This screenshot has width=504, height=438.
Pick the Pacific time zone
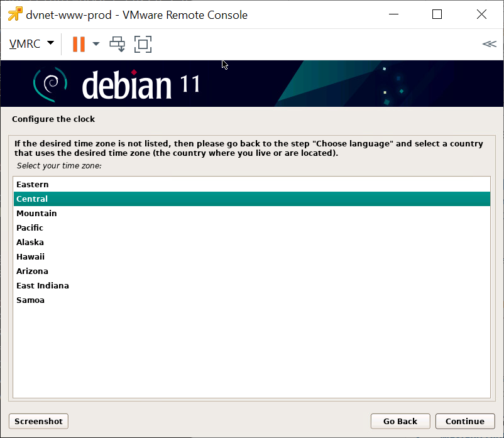(30, 228)
